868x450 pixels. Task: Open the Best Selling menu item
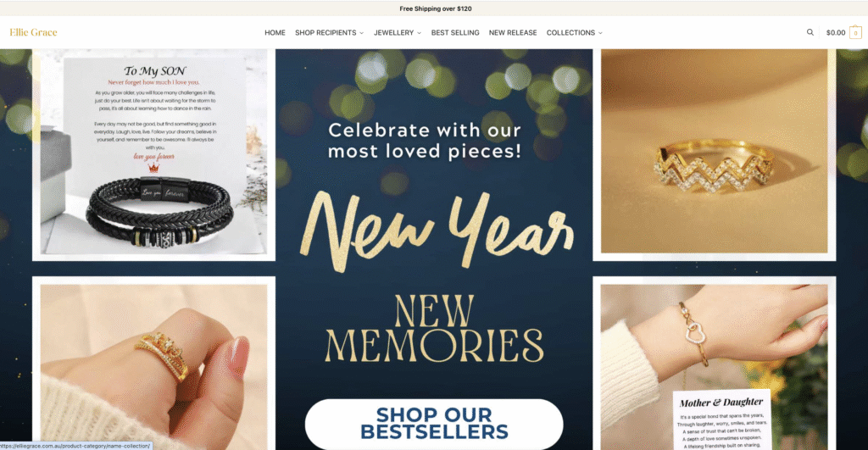[455, 33]
